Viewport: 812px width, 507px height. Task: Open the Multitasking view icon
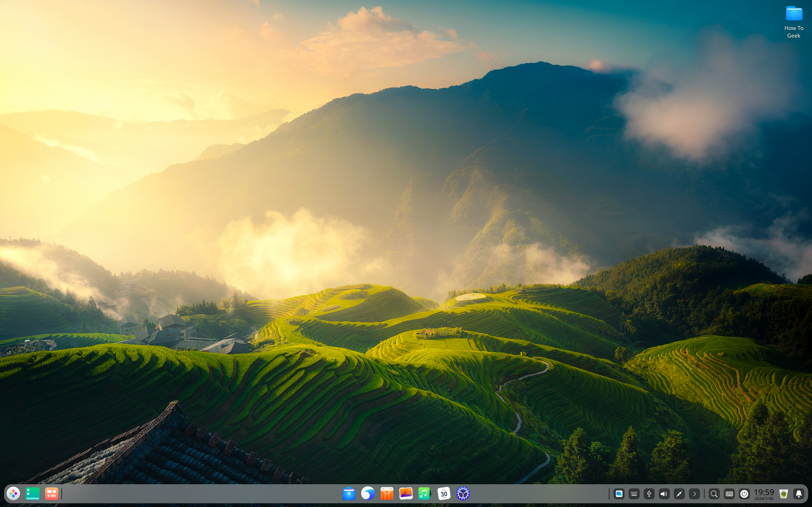pyautogui.click(x=32, y=494)
